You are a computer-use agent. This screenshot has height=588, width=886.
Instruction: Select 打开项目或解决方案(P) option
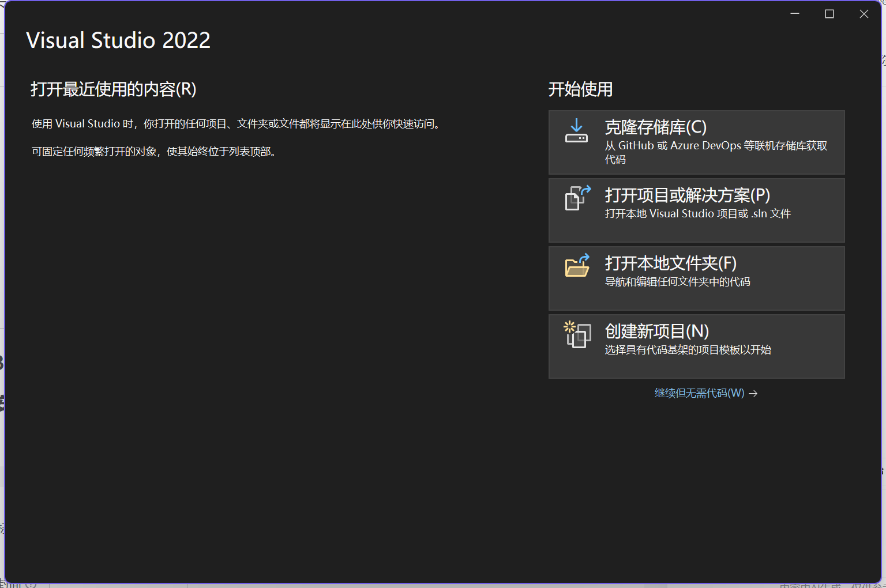[x=696, y=210]
